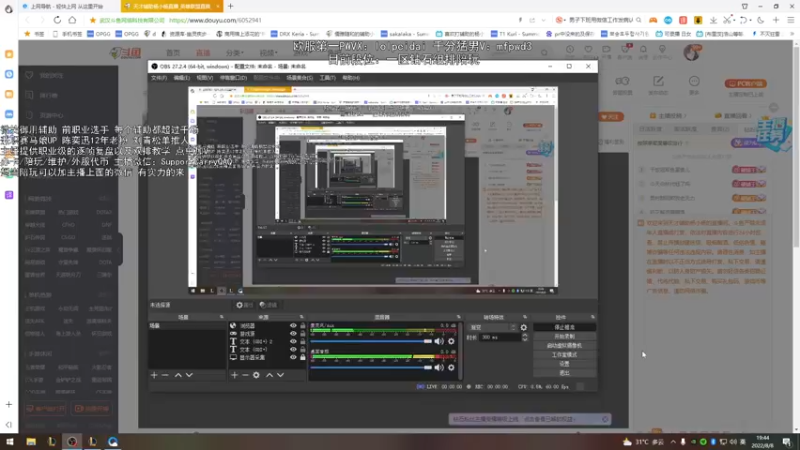Screen dimensions: 800x450
Task: Pop out the Scenes dock panel icon
Action: [221, 317]
